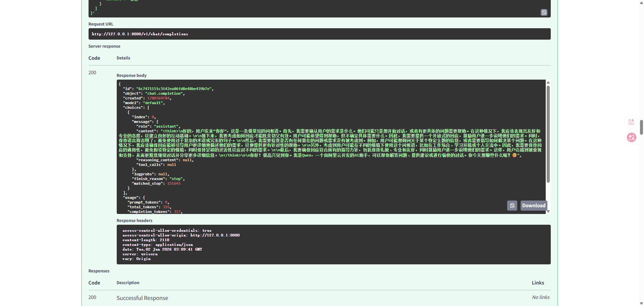644x306 pixels.
Task: Click the "logprobs": null line
Action: pyautogui.click(x=150, y=174)
